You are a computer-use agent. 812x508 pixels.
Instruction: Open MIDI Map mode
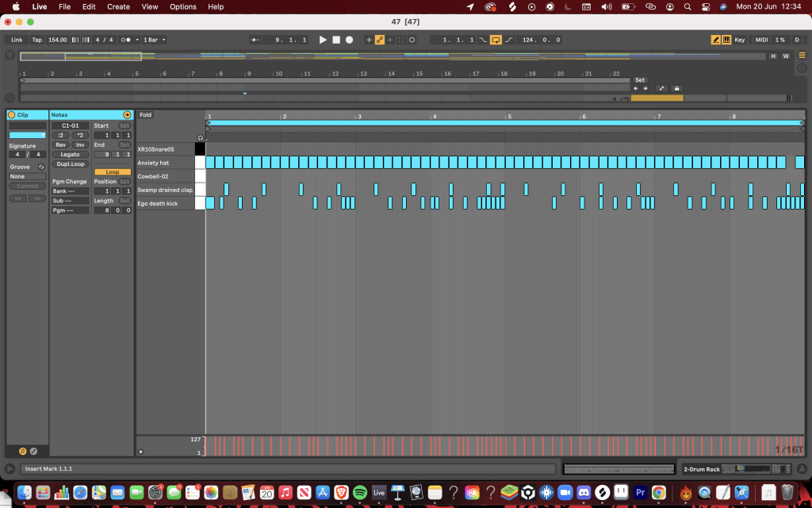[x=761, y=40]
